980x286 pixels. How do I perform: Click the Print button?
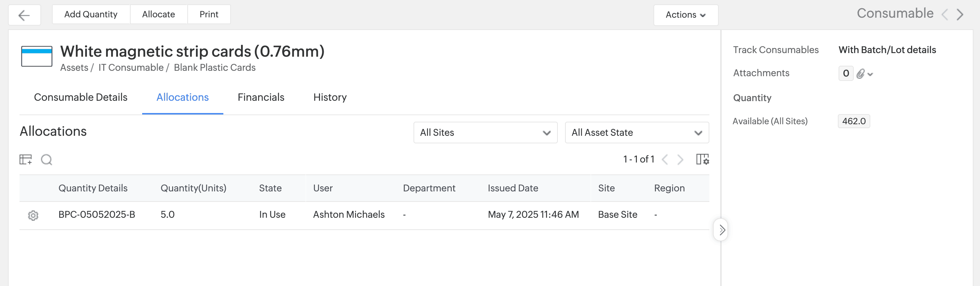(209, 14)
